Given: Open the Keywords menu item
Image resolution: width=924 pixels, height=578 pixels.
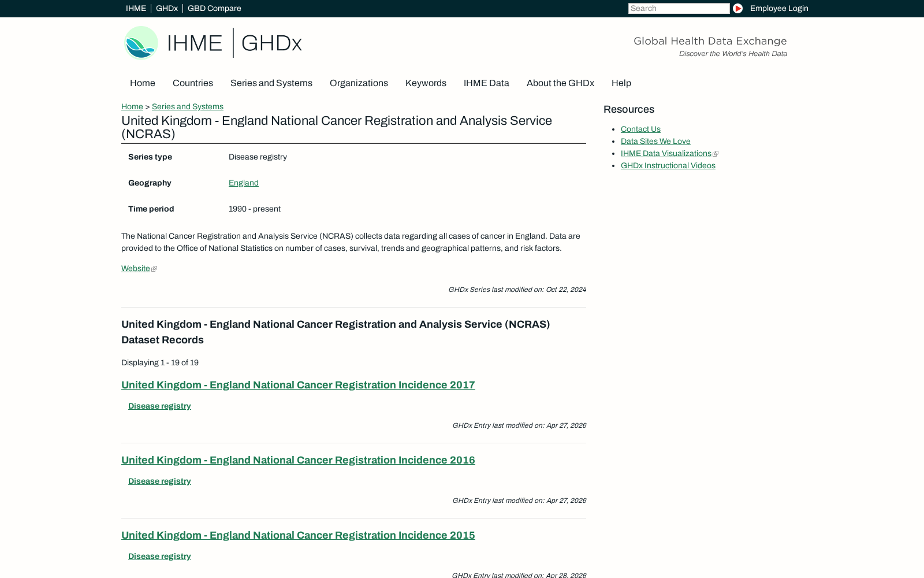Looking at the screenshot, I should pyautogui.click(x=426, y=83).
